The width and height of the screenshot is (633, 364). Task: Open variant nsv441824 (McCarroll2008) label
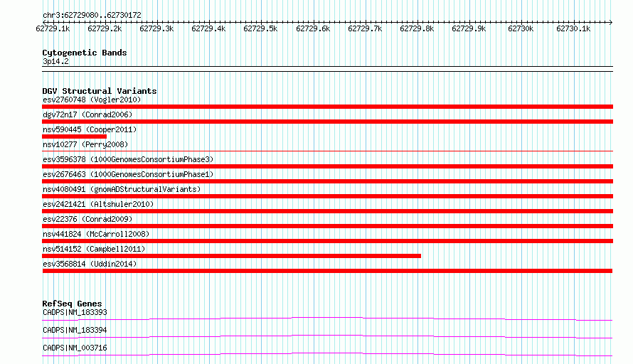click(x=96, y=234)
